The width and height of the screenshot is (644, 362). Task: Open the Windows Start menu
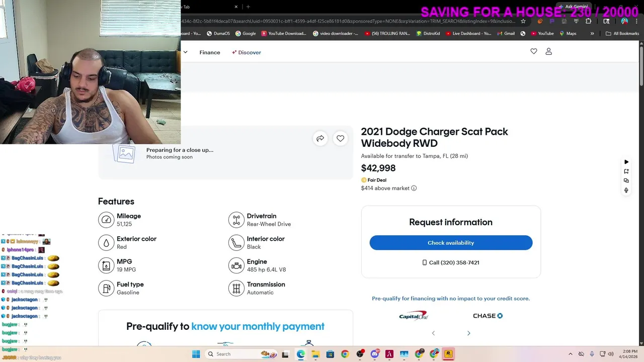click(x=196, y=354)
